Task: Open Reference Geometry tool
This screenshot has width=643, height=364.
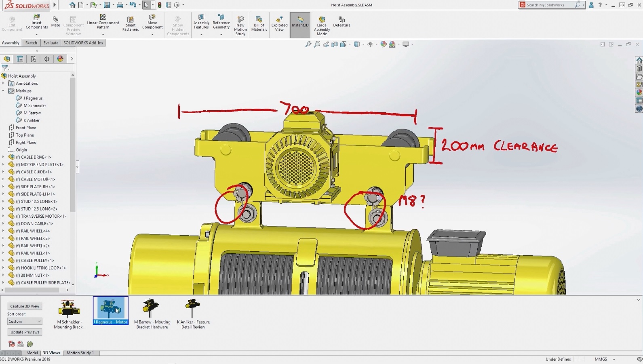Action: tap(221, 22)
